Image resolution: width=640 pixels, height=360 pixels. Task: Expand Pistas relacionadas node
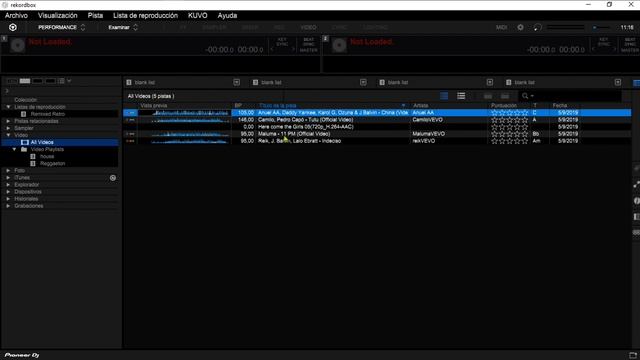coord(8,121)
